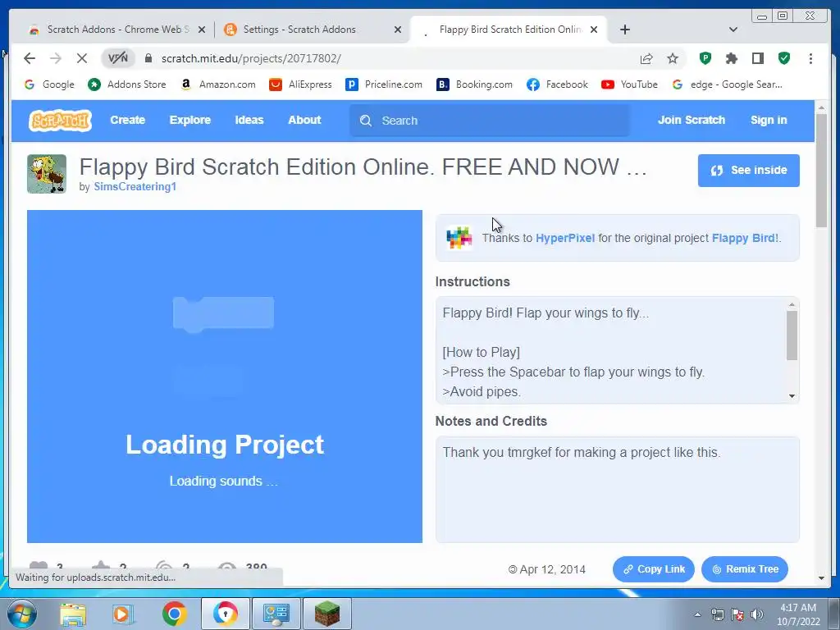Screen dimensions: 840x630
Task: Open the Amazon.com bookmark
Action: 218,84
